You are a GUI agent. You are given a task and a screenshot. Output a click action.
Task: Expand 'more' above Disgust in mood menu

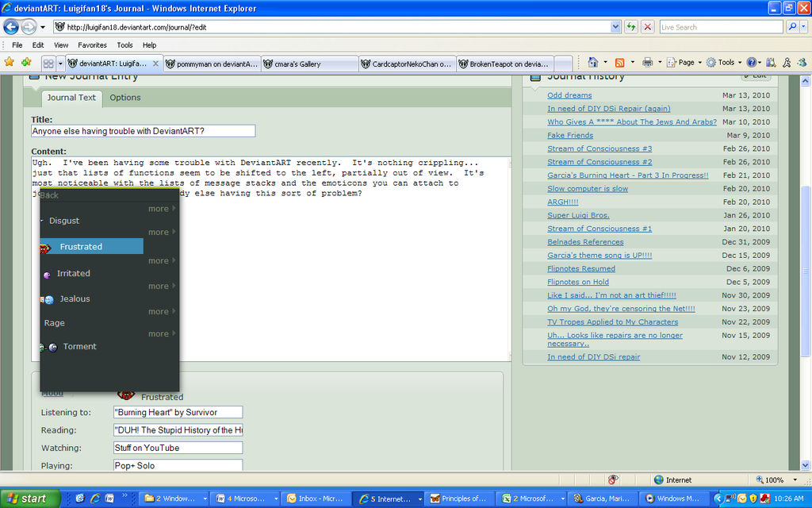click(x=162, y=209)
